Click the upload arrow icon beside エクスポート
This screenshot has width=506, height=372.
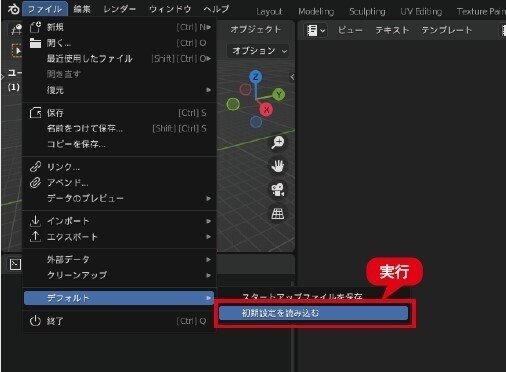[35, 237]
